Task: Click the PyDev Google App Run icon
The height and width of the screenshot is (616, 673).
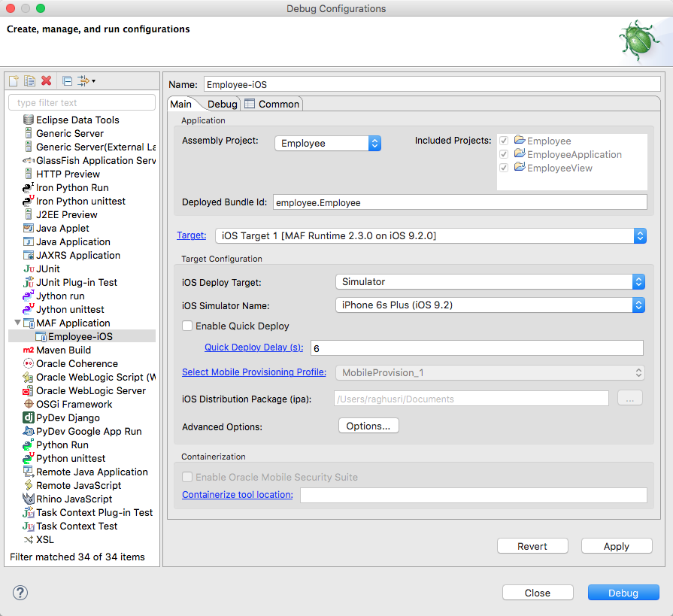Action: click(29, 431)
